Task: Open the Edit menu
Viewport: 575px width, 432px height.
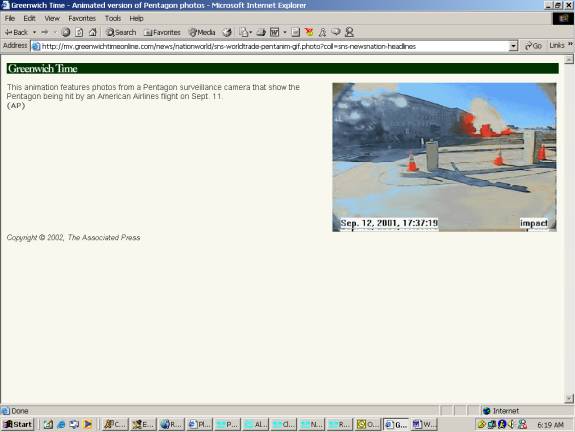Action: click(29, 18)
